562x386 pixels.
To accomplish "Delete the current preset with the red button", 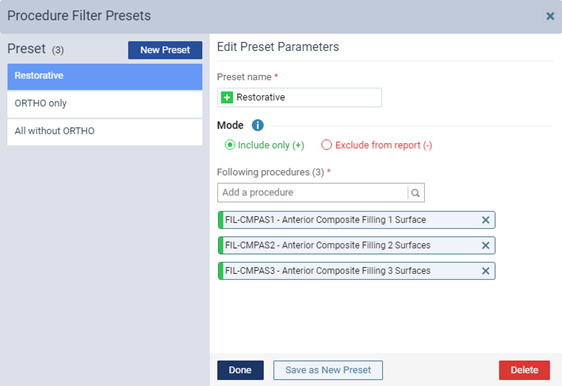I will [524, 370].
